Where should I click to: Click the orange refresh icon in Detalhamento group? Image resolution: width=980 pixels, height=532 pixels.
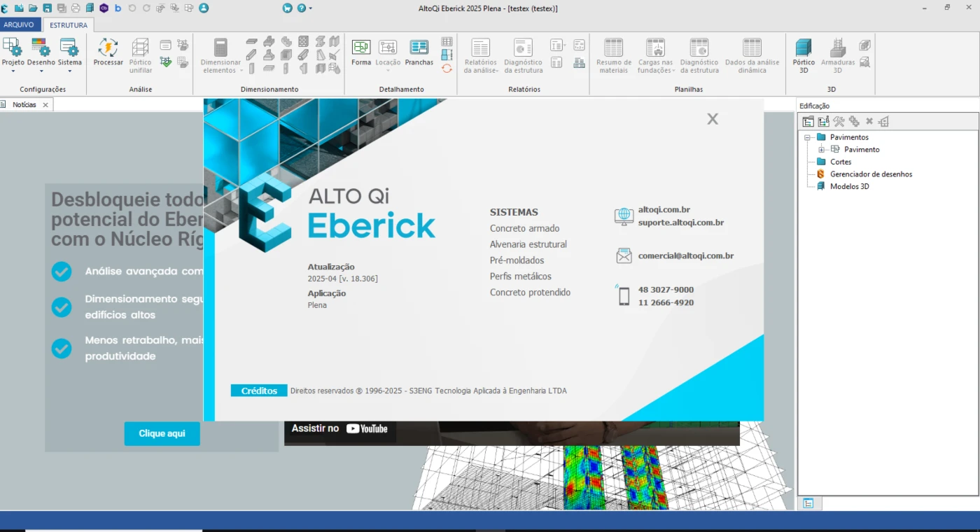pyautogui.click(x=447, y=68)
